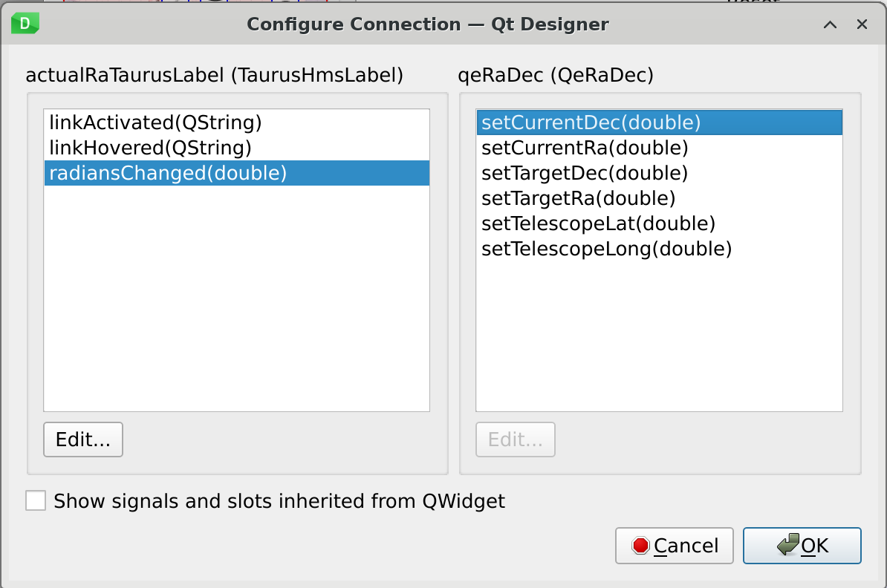887x588 pixels.
Task: Choose the setCurrentDec(double) slot
Action: pos(591,122)
